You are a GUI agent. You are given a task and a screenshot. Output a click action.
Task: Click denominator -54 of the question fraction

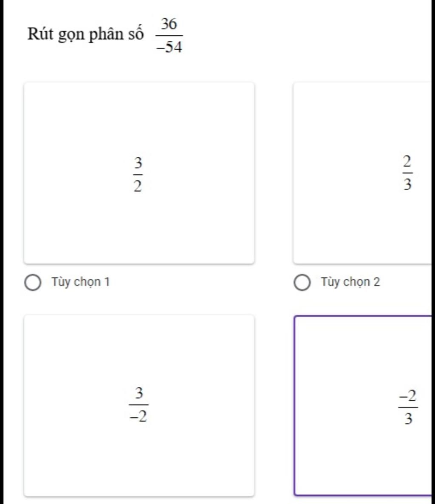tap(169, 47)
